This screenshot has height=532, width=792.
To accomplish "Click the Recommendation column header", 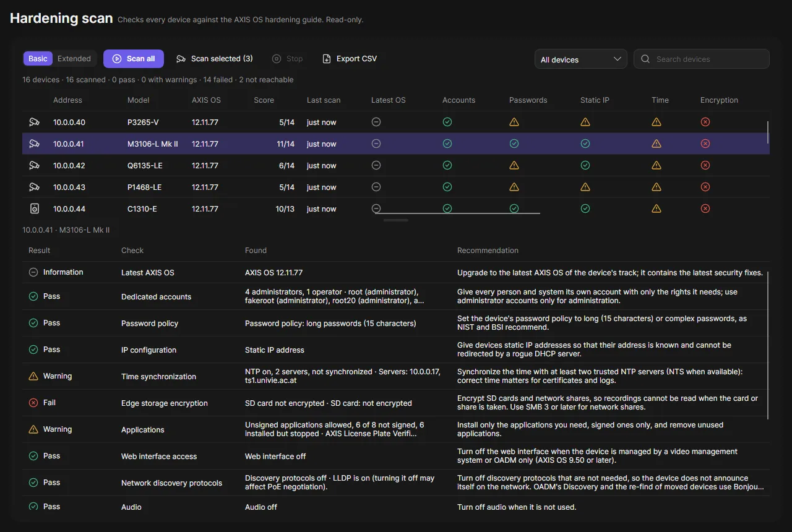I will pos(488,251).
